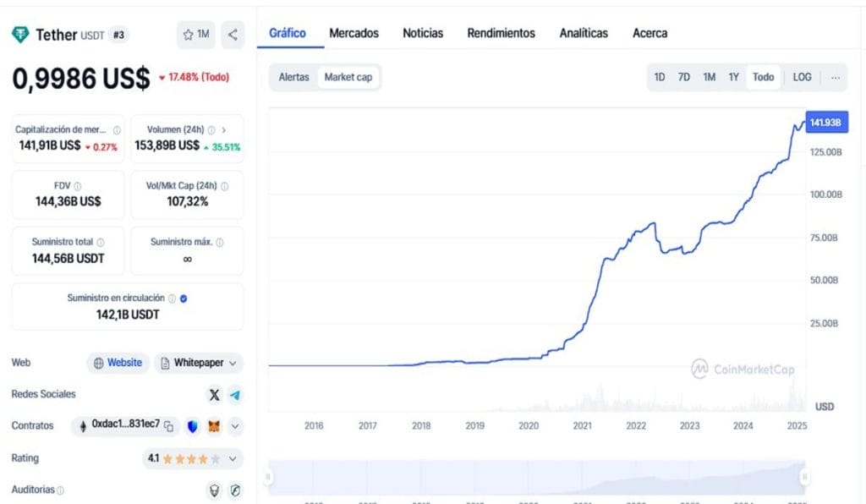Open info icon next to FDV
Screen dimensions: 866x504
click(x=77, y=187)
